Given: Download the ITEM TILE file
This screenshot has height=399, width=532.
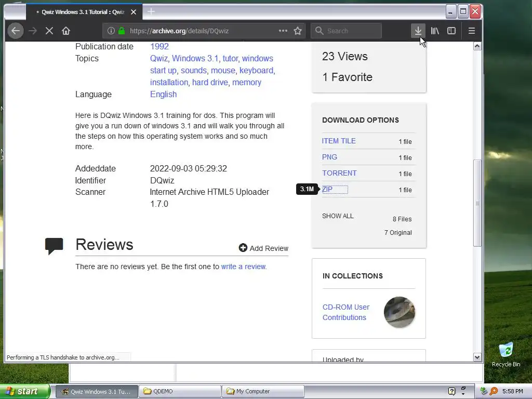Looking at the screenshot, I should (339, 141).
